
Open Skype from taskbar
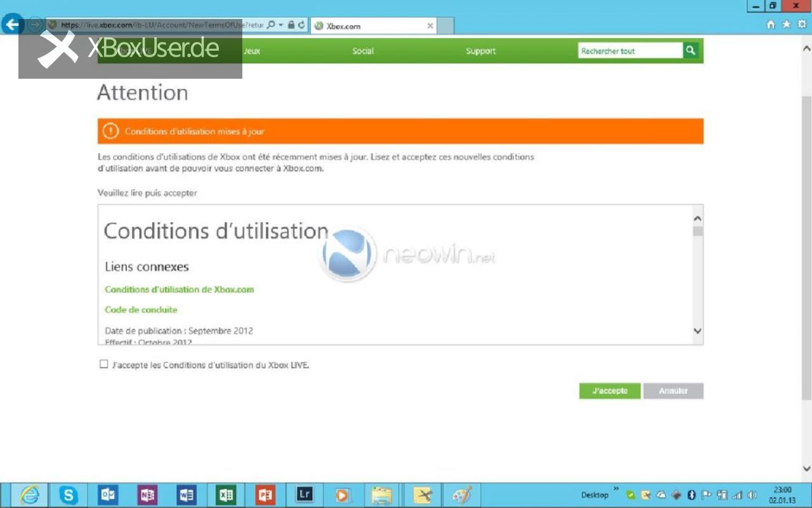[x=69, y=495]
